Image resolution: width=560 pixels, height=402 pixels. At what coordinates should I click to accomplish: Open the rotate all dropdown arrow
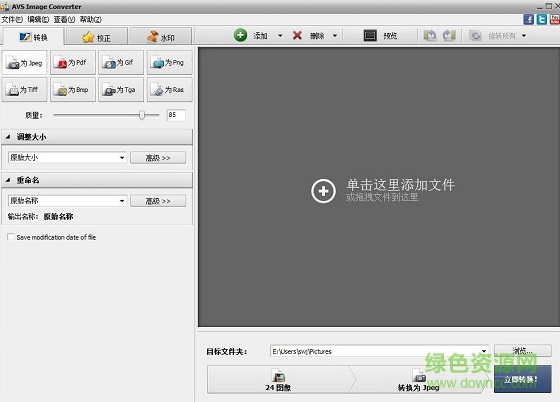click(524, 36)
